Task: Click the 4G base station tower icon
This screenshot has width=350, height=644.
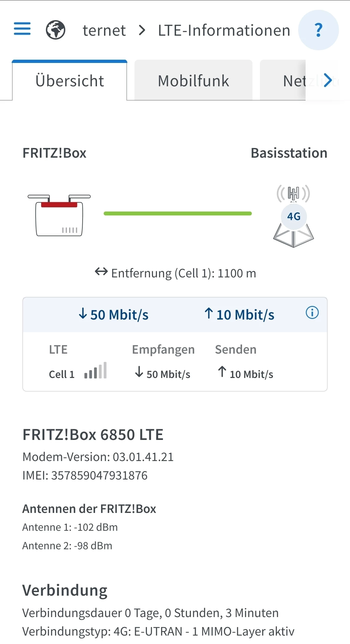Action: 294,216
